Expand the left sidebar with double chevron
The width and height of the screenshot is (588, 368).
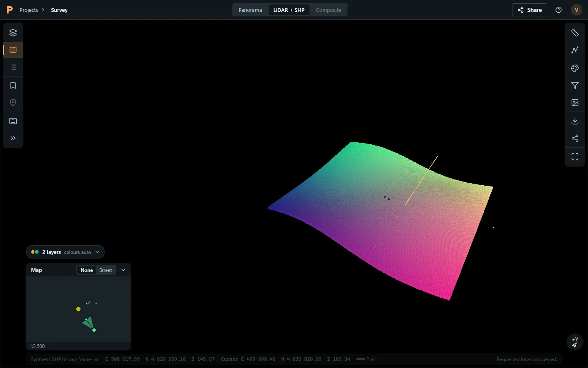pyautogui.click(x=13, y=138)
